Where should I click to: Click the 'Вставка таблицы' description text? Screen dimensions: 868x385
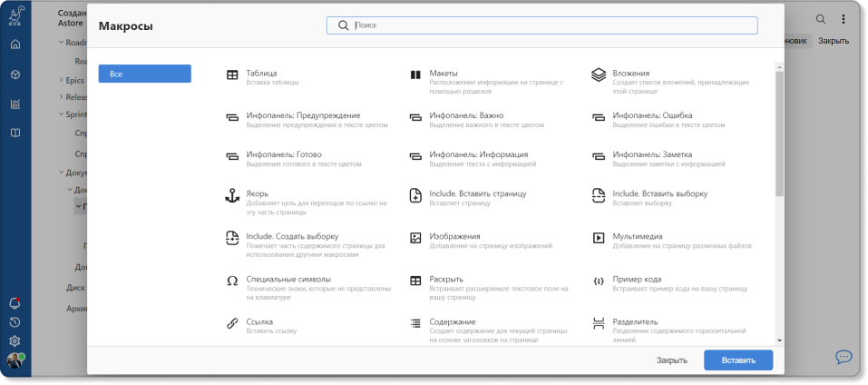tap(272, 82)
